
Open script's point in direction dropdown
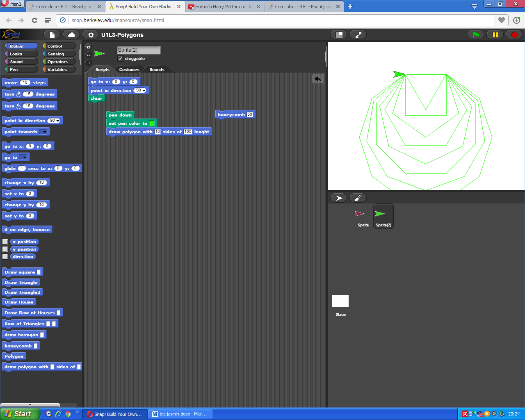144,91
